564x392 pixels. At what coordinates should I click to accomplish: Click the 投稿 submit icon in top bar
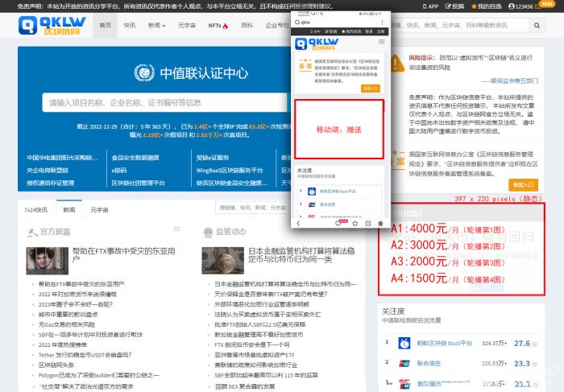[447, 6]
